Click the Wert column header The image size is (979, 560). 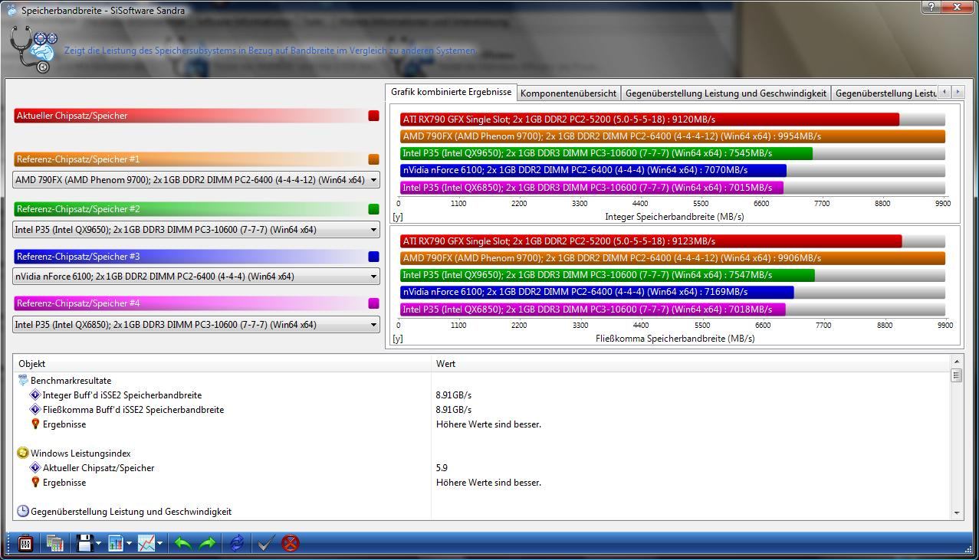(691, 364)
